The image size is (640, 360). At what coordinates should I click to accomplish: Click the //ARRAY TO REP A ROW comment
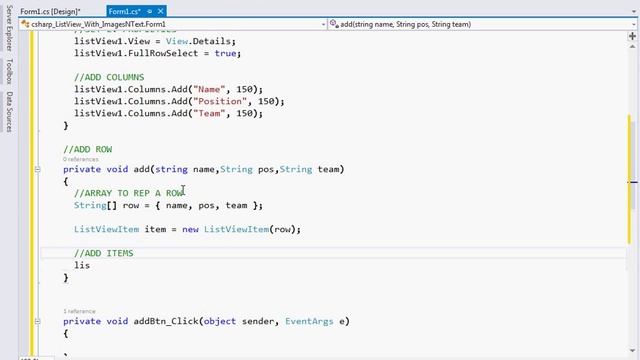click(129, 193)
